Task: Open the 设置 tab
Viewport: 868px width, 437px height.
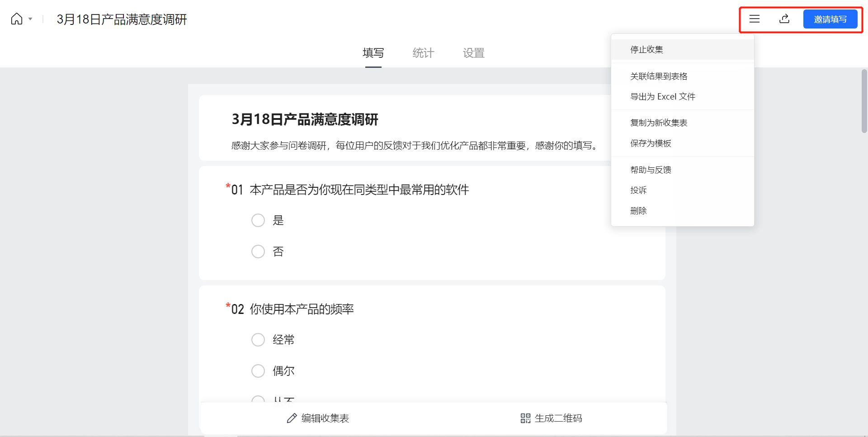Action: pos(474,53)
